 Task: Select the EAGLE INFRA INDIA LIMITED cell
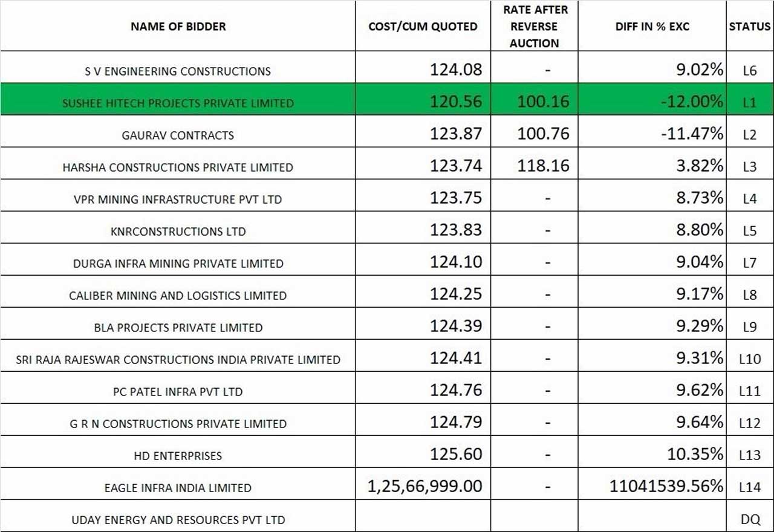pos(178,488)
